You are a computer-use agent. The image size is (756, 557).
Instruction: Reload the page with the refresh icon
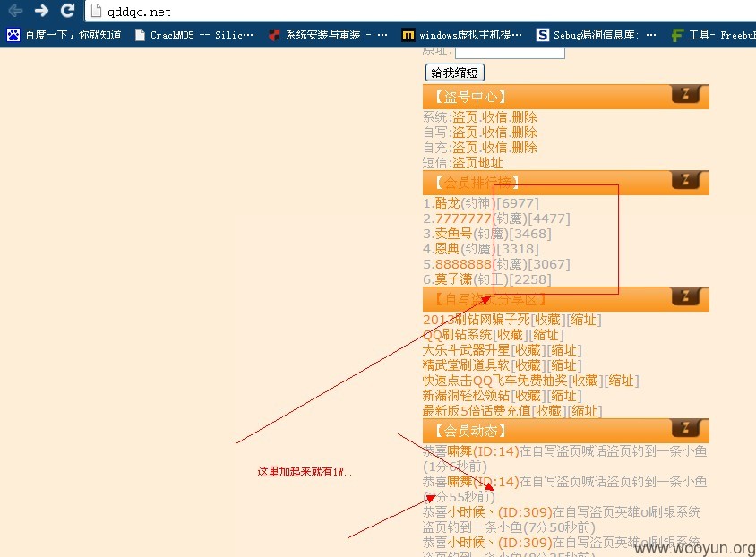pos(67,10)
